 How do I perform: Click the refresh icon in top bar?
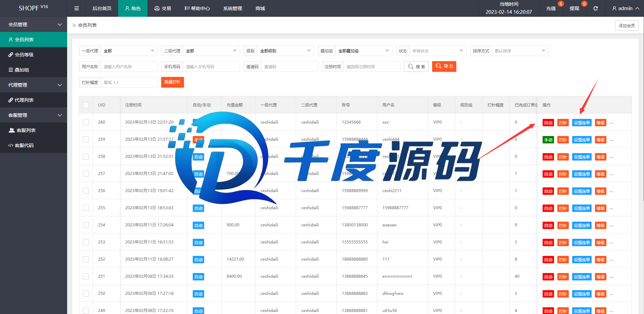pyautogui.click(x=595, y=8)
